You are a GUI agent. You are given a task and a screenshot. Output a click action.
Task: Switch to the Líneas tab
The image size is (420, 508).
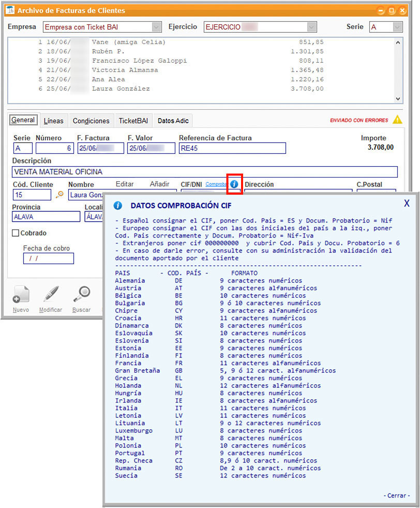pyautogui.click(x=54, y=121)
